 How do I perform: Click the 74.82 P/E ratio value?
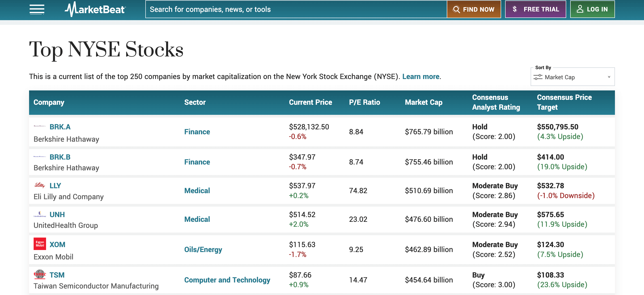click(x=358, y=191)
